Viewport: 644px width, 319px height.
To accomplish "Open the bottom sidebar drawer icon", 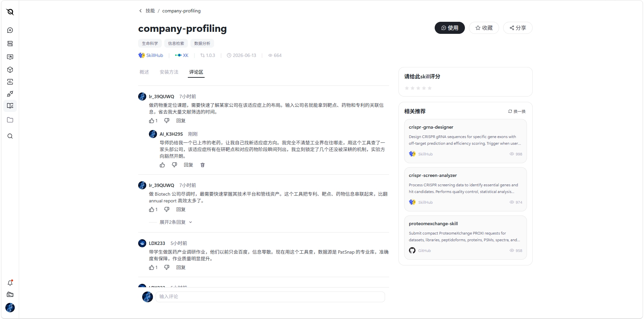I will pyautogui.click(x=10, y=295).
